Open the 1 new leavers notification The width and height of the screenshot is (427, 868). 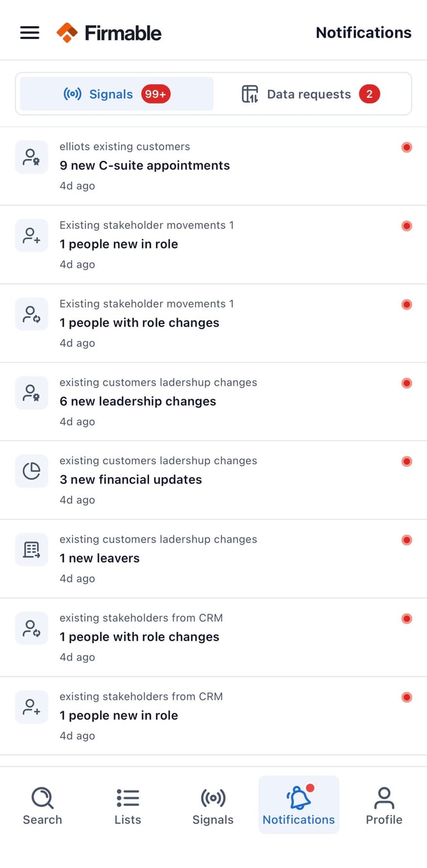tap(213, 559)
